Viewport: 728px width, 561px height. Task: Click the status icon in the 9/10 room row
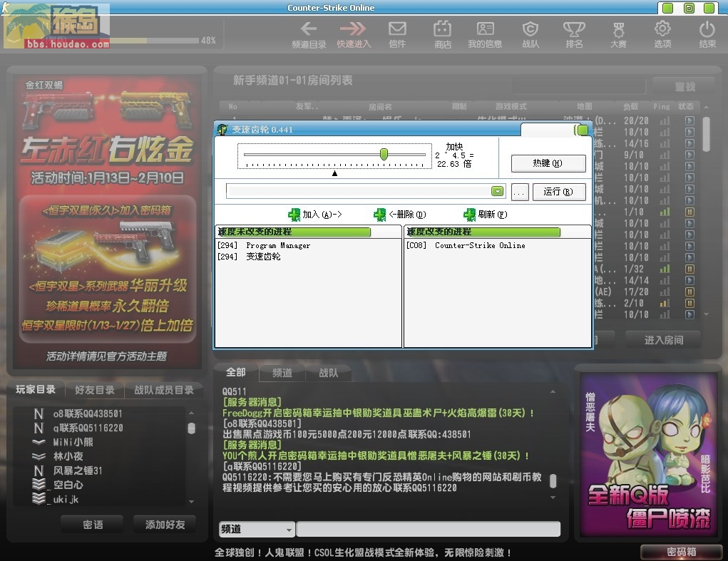click(690, 155)
